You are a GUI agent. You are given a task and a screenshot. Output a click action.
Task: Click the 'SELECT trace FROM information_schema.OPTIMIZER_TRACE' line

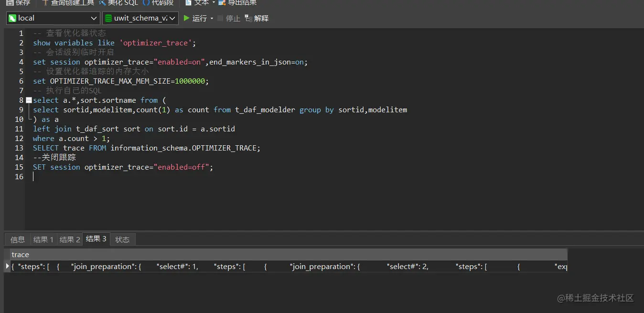[147, 148]
